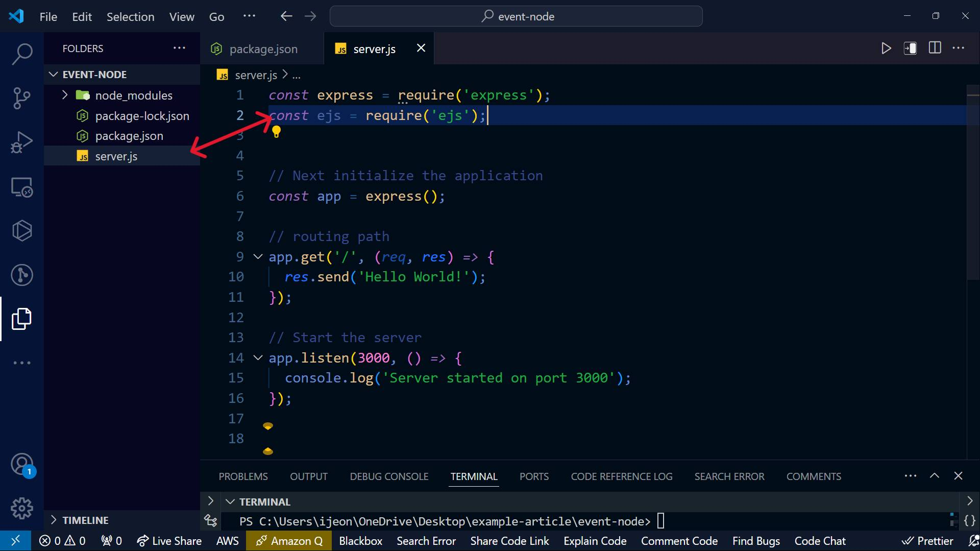Screen dimensions: 980x551
Task: Open the hidden menu bar items ellipsis
Action: point(249,16)
